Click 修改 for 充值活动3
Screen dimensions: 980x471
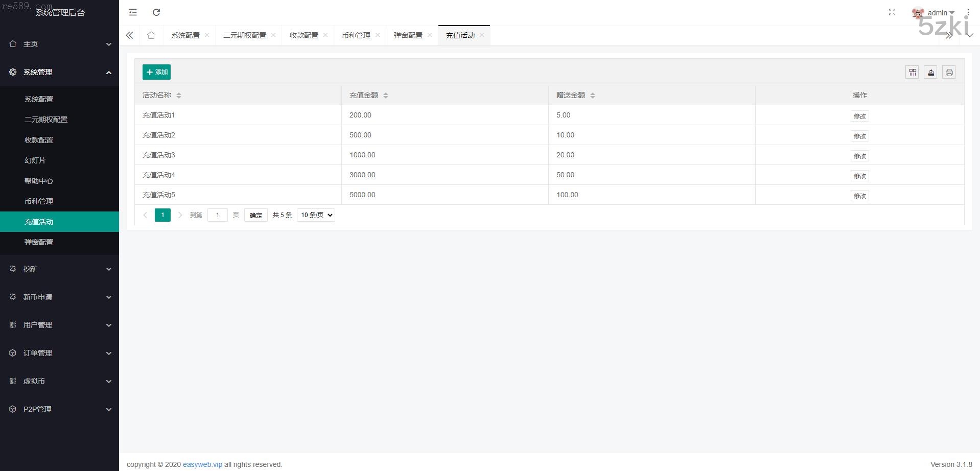click(859, 156)
